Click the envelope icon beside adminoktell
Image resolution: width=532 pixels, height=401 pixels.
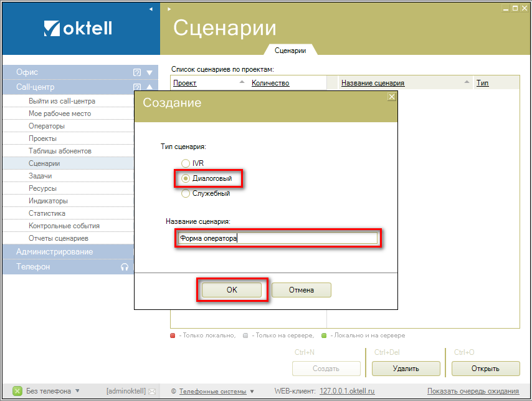click(x=151, y=391)
